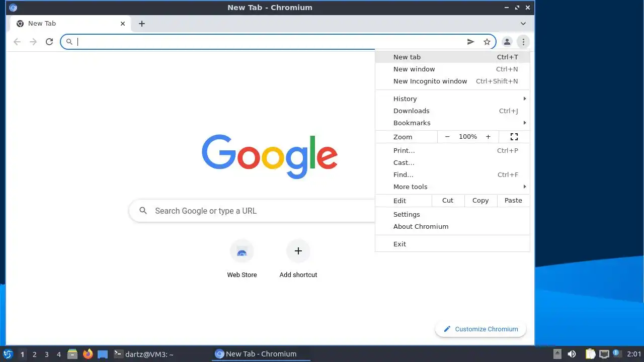
Task: Expand the History submenu
Action: pos(452,99)
